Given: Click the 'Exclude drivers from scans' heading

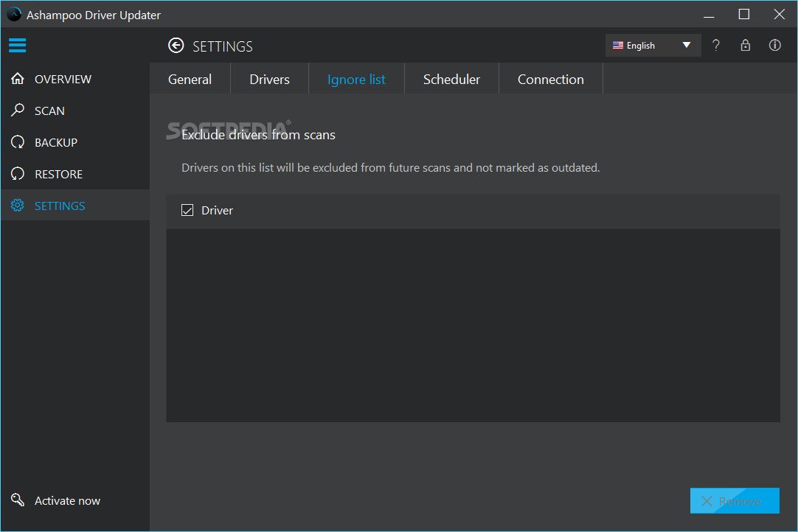Looking at the screenshot, I should coord(259,135).
